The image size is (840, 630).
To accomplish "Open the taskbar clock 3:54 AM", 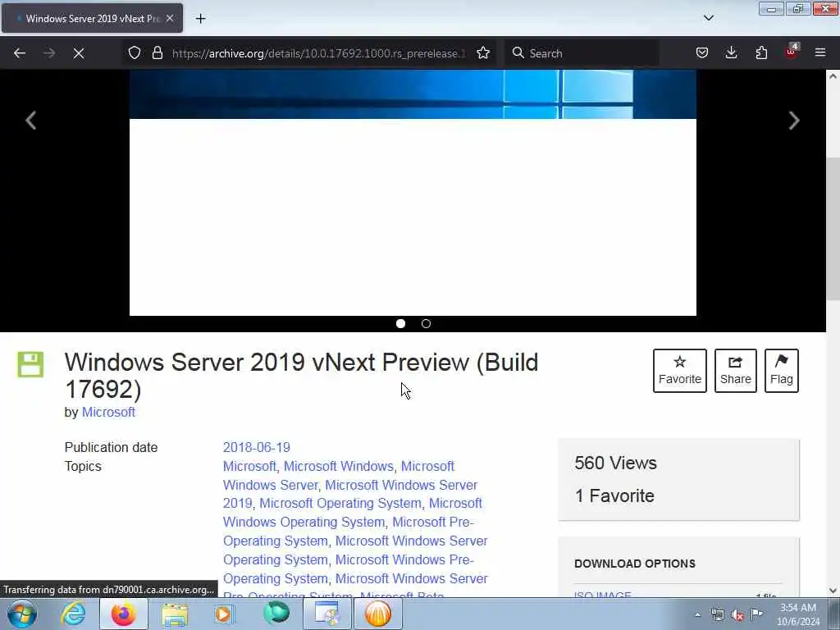I will (798, 614).
